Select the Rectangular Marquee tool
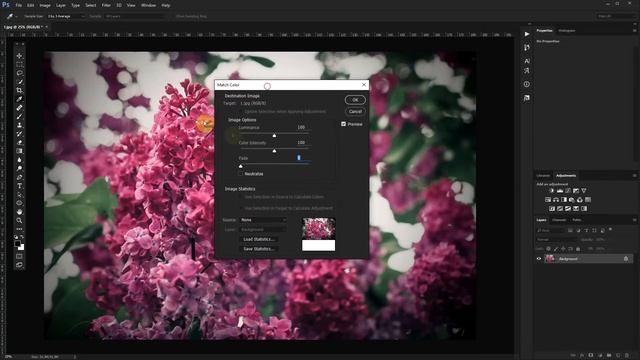640x360 pixels. (19, 64)
